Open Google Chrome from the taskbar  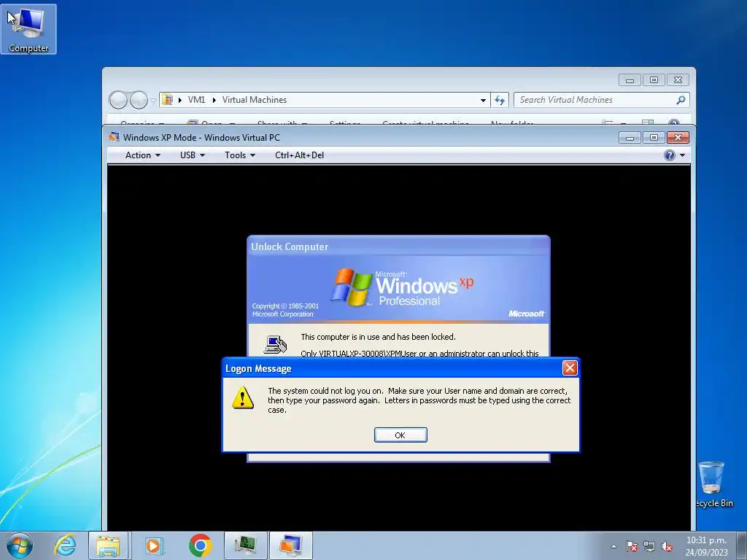(200, 545)
